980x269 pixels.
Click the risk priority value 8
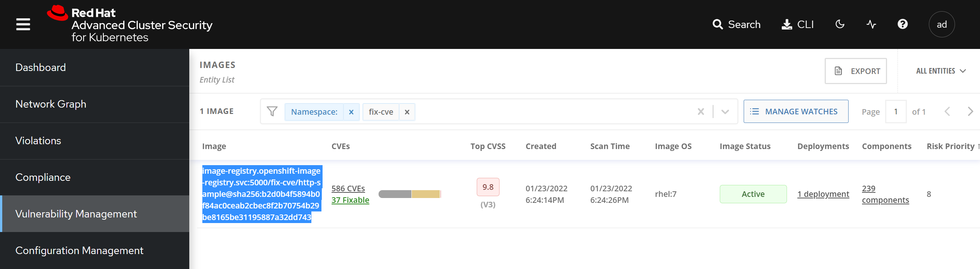(928, 194)
